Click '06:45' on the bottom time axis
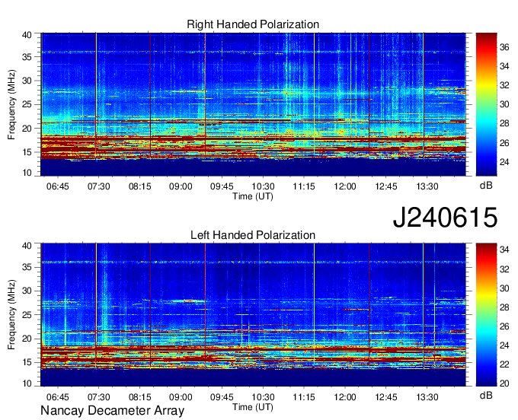This screenshot has width=518, height=420. pos(57,397)
